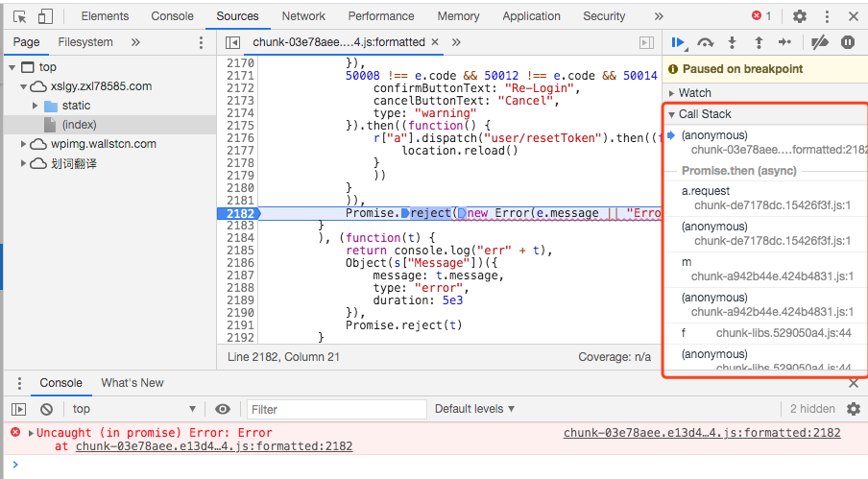The image size is (868, 479).
Task: Collapse the Call Stack section
Action: coord(704,114)
